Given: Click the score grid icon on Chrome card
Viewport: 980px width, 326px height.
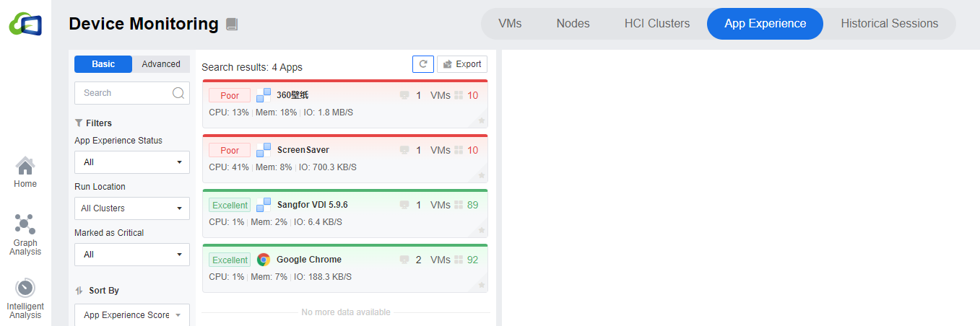Looking at the screenshot, I should 458,260.
